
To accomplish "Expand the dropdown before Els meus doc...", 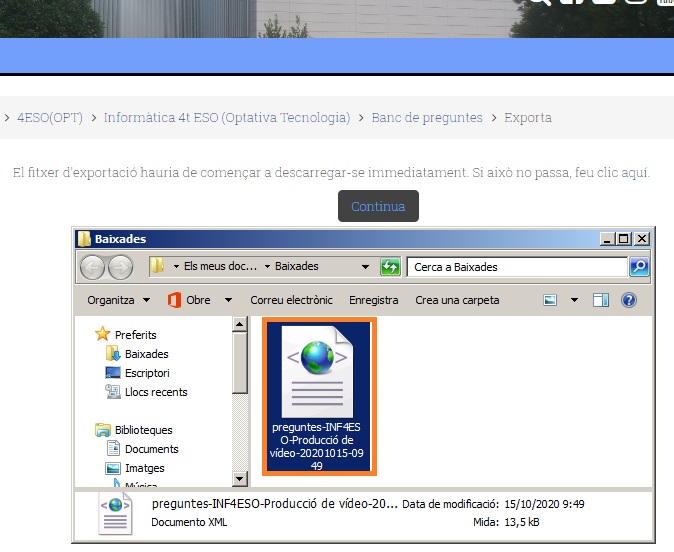I will (x=176, y=267).
